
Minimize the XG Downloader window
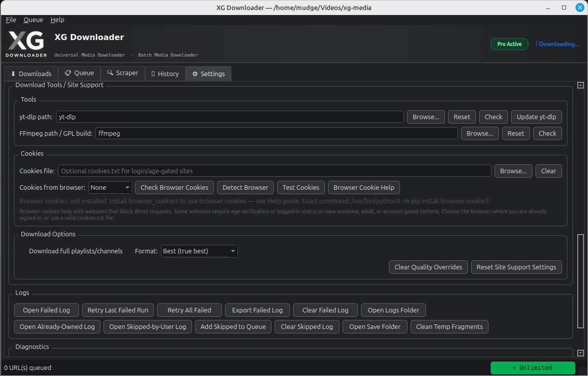pos(548,8)
